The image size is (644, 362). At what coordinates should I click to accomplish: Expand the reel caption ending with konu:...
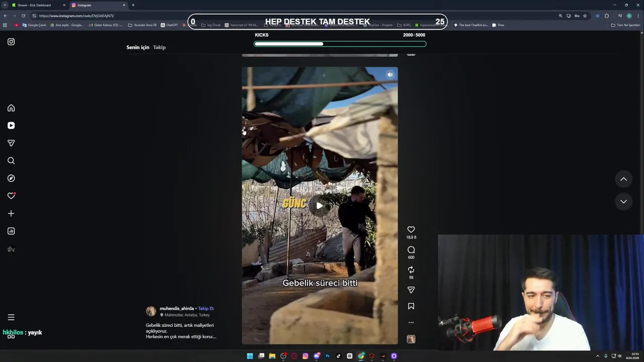coord(181,337)
